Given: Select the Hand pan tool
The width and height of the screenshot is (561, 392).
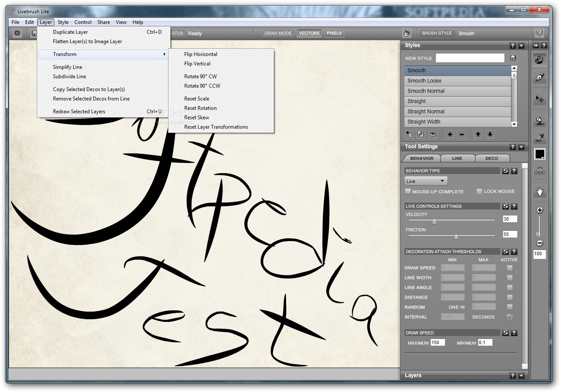Looking at the screenshot, I should (540, 191).
